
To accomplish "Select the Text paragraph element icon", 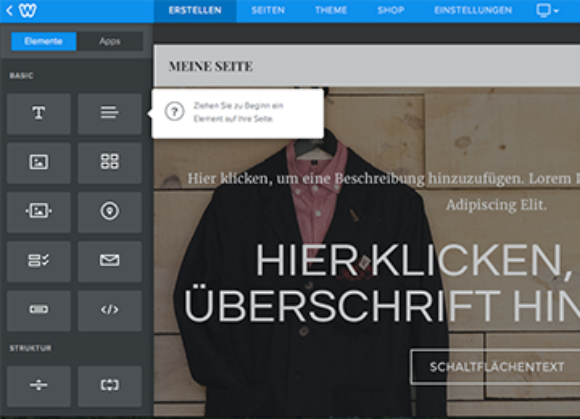I will 109,113.
